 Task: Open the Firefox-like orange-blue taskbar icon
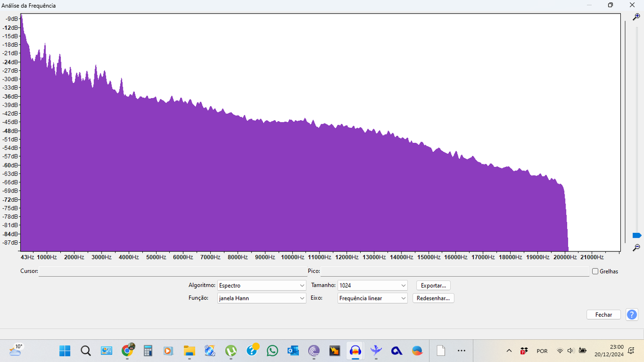pos(417,350)
